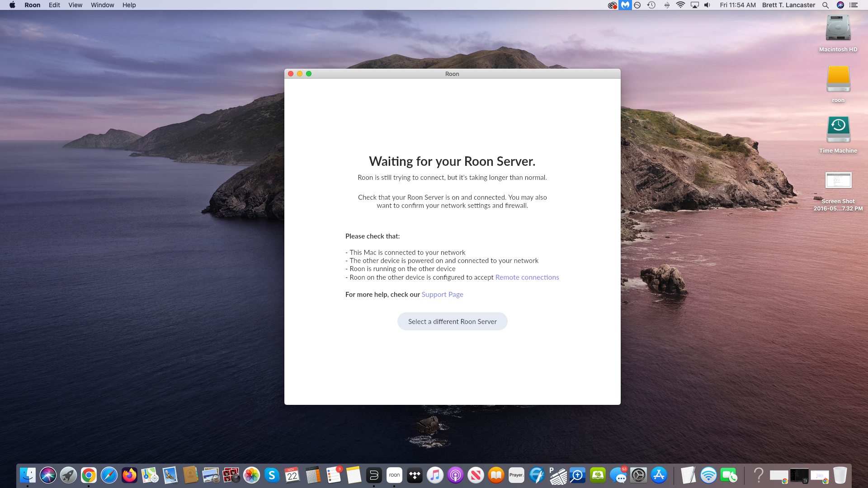Open the View menu
Image resolution: width=868 pixels, height=488 pixels.
[x=75, y=5]
